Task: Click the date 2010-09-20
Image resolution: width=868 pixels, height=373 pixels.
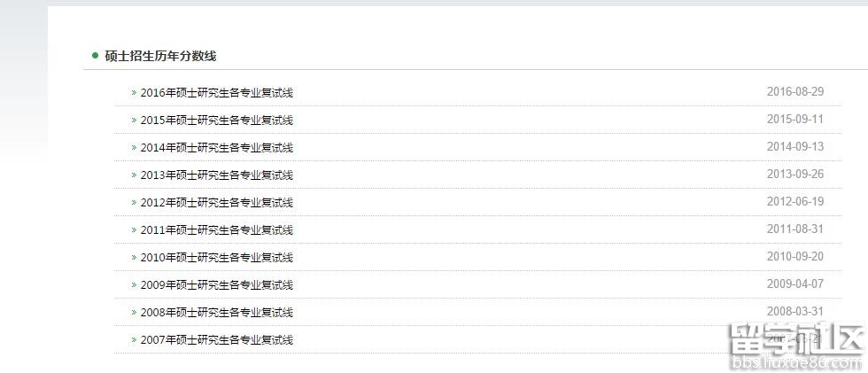Action: click(794, 256)
